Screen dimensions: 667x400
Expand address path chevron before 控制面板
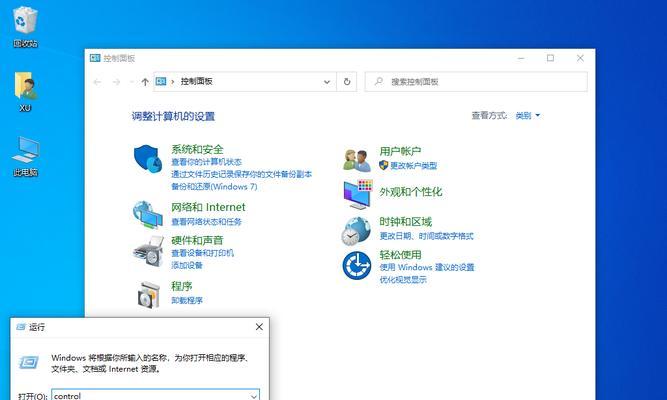pyautogui.click(x=172, y=82)
